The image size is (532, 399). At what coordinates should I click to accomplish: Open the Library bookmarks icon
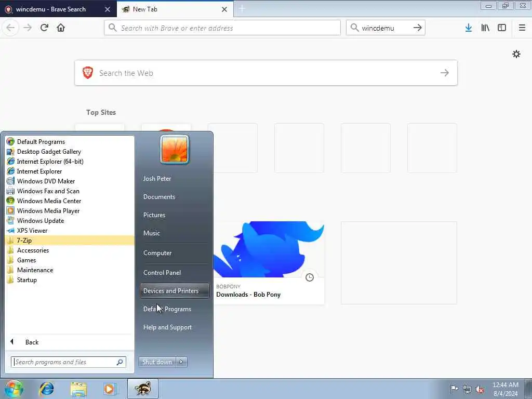coord(485,28)
